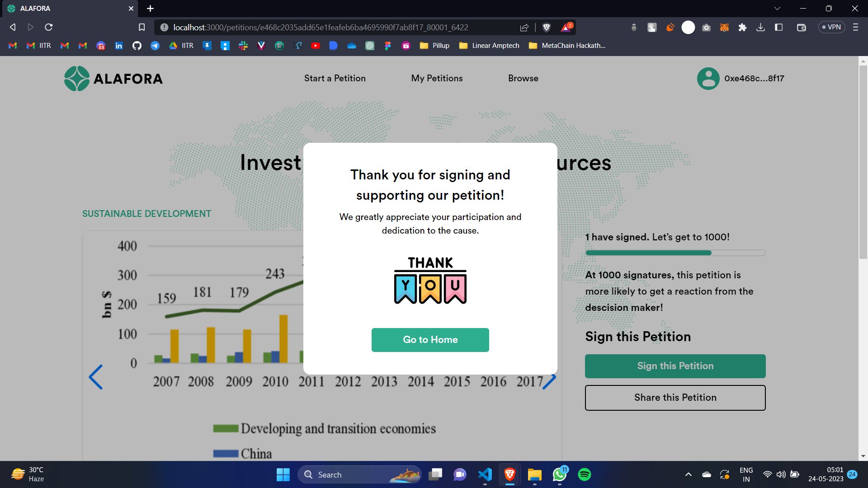Click the Brave Shields lion icon
The width and height of the screenshot is (868, 488).
pyautogui.click(x=546, y=28)
